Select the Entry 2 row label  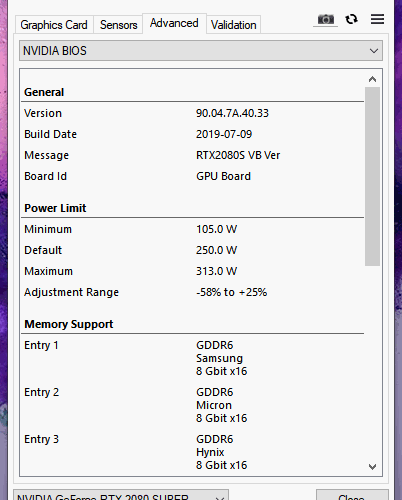(x=41, y=392)
